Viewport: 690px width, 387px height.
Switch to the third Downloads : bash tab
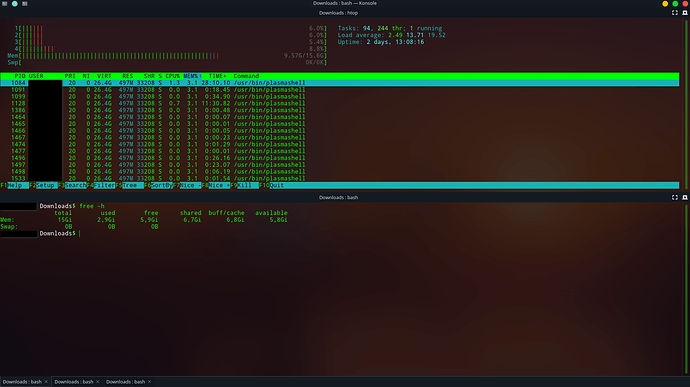click(125, 382)
